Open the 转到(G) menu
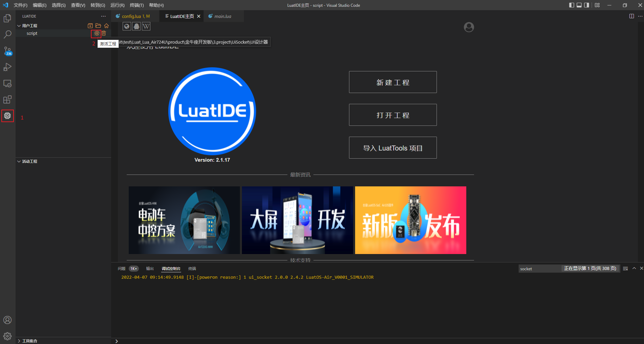 click(x=98, y=5)
